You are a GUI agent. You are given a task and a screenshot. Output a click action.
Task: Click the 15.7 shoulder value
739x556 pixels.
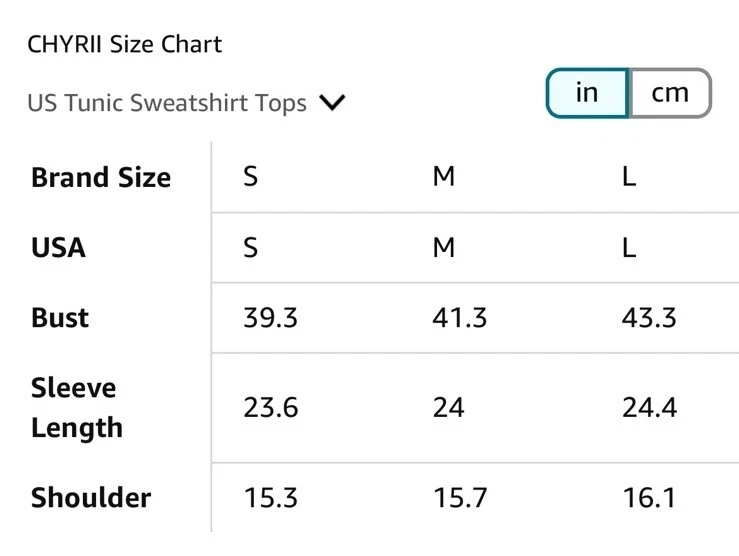[x=460, y=498]
